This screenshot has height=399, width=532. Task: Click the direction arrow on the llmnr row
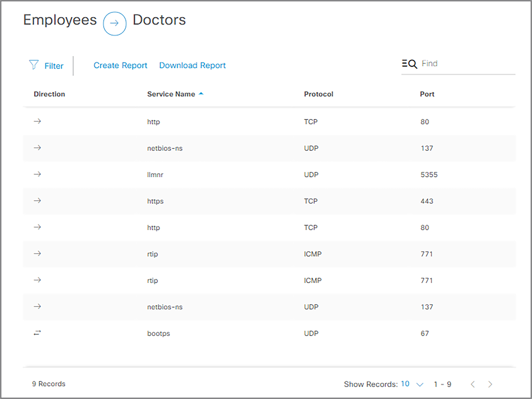[37, 174]
